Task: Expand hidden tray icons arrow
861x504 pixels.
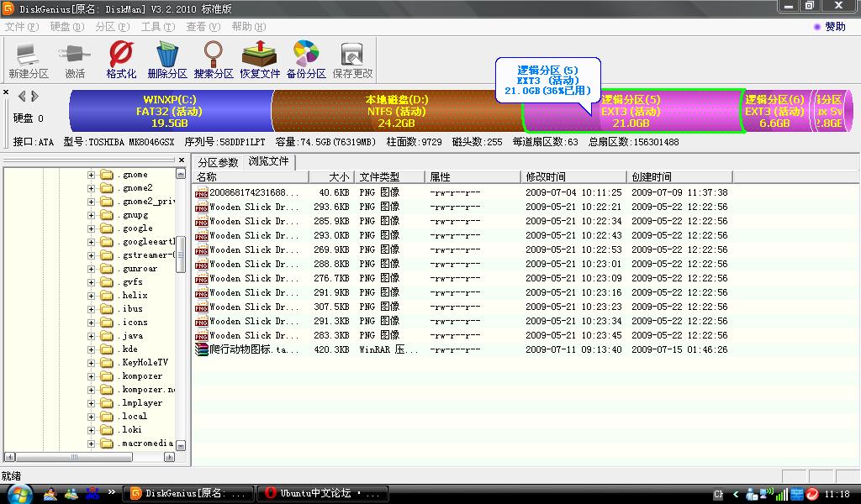Action: [736, 494]
